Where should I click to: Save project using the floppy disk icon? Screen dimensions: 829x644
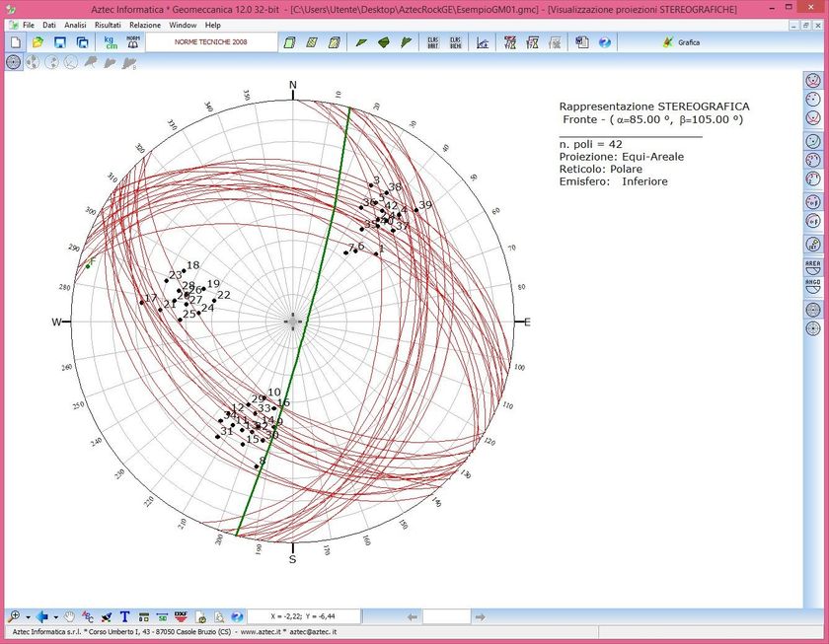60,42
